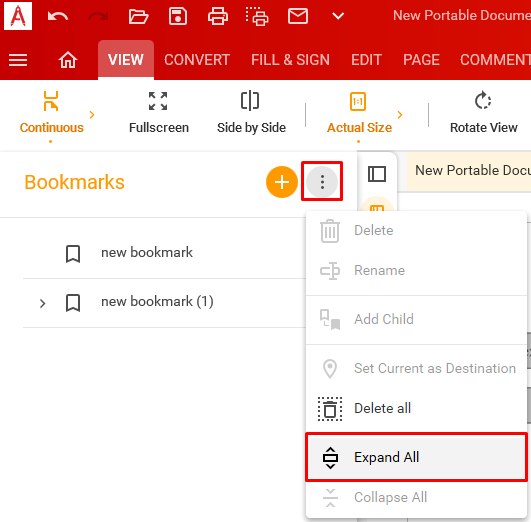Go to Home with the house icon
The width and height of the screenshot is (531, 522).
[68, 60]
